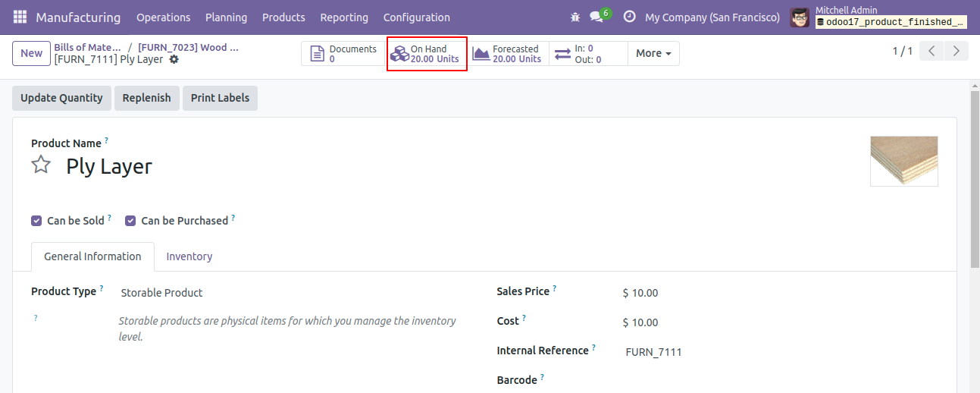Open the apps grid menu icon
The height and width of the screenshot is (393, 980).
(x=20, y=17)
